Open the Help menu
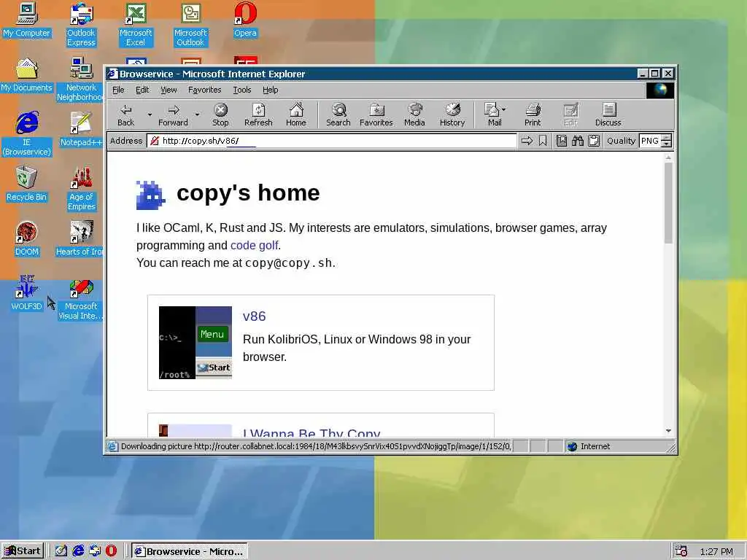 (270, 90)
